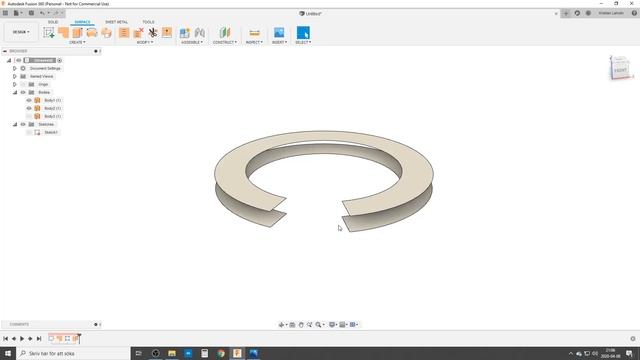Select the Pan hand tool
640x360 pixels.
(301, 324)
